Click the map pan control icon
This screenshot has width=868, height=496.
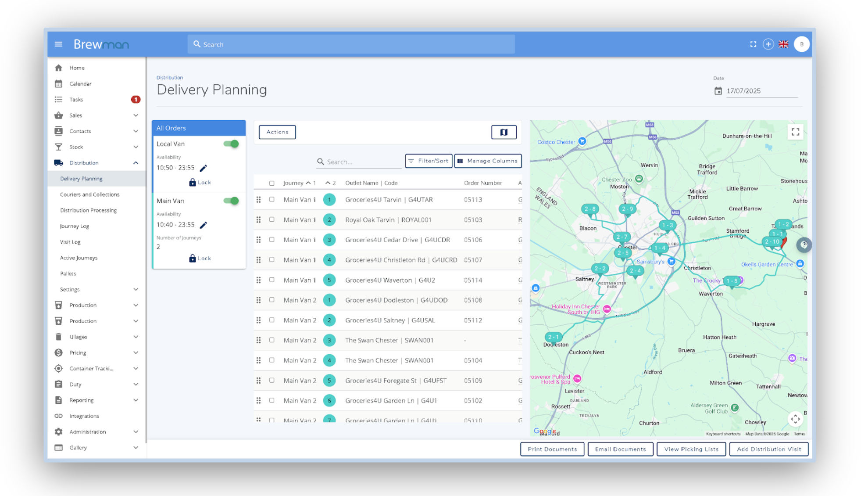(795, 419)
